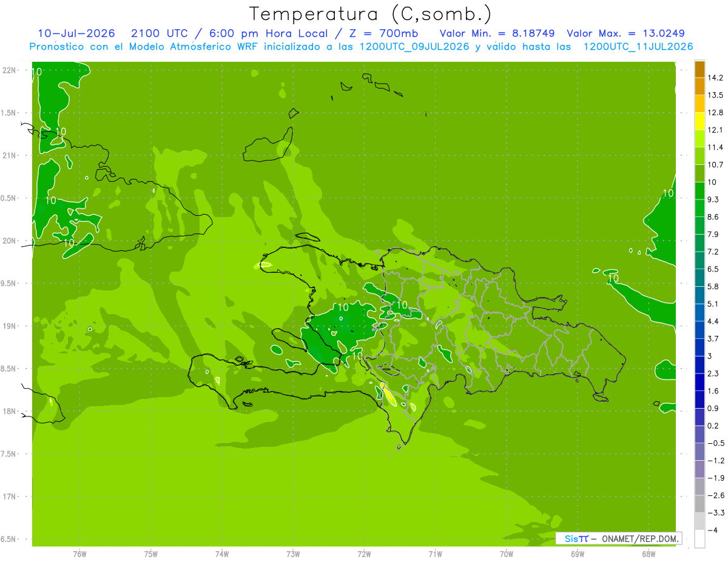Click the '-1.9' colorbar value
728x562 pixels.
coord(715,478)
